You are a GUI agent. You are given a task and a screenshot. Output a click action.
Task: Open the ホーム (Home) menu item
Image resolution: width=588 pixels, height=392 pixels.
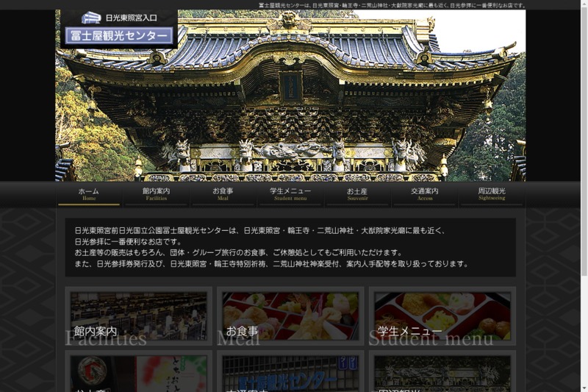coord(89,194)
